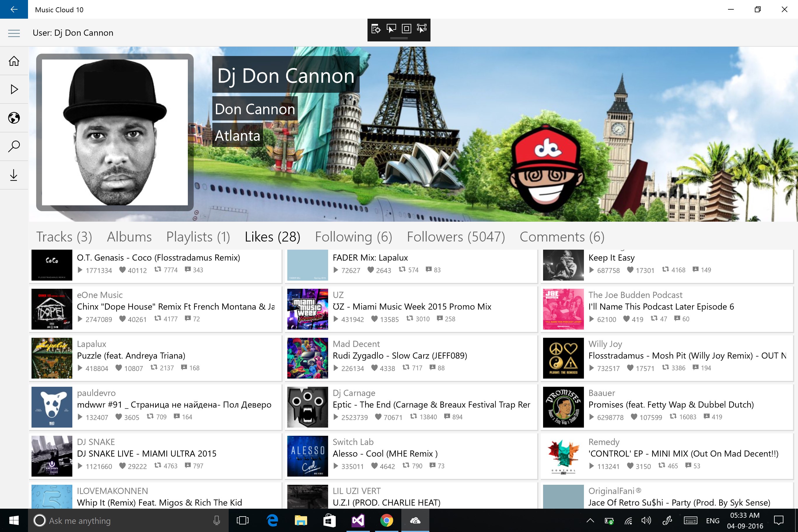Open the Following (6) tab
Image resolution: width=798 pixels, height=532 pixels.
tap(353, 237)
